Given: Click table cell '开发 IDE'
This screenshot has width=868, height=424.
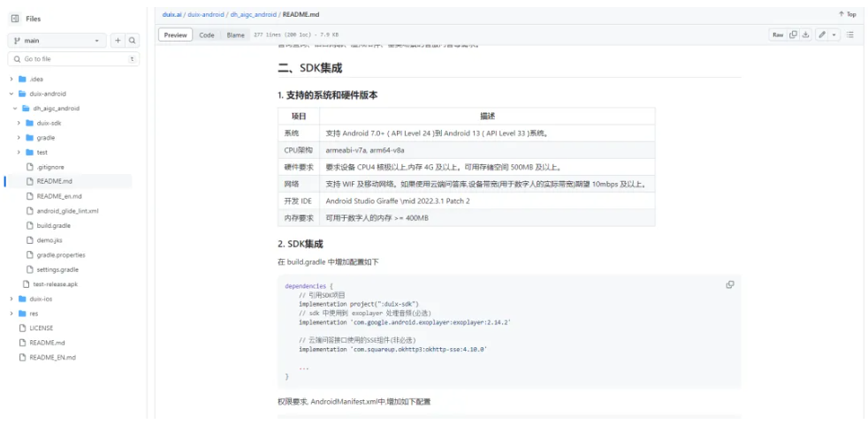Looking at the screenshot, I should (299, 201).
